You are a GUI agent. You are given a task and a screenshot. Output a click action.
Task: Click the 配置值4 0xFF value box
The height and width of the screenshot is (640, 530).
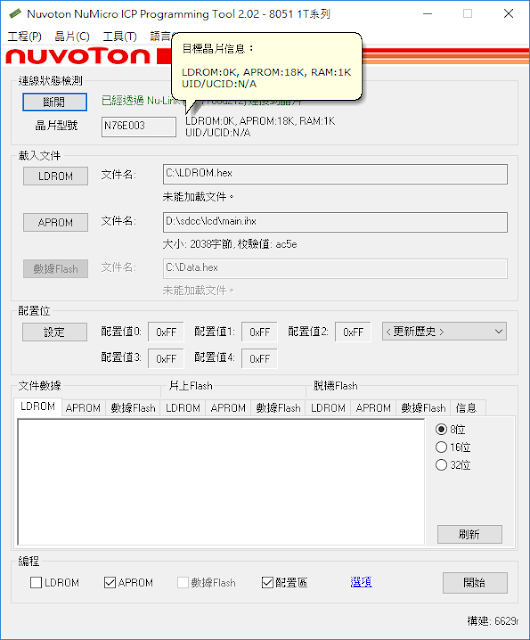click(x=259, y=358)
